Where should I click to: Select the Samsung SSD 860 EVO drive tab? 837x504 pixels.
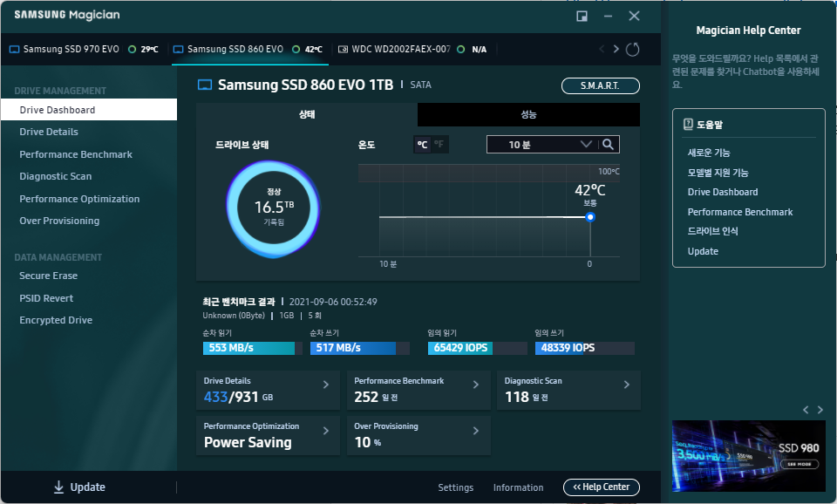[x=250, y=49]
